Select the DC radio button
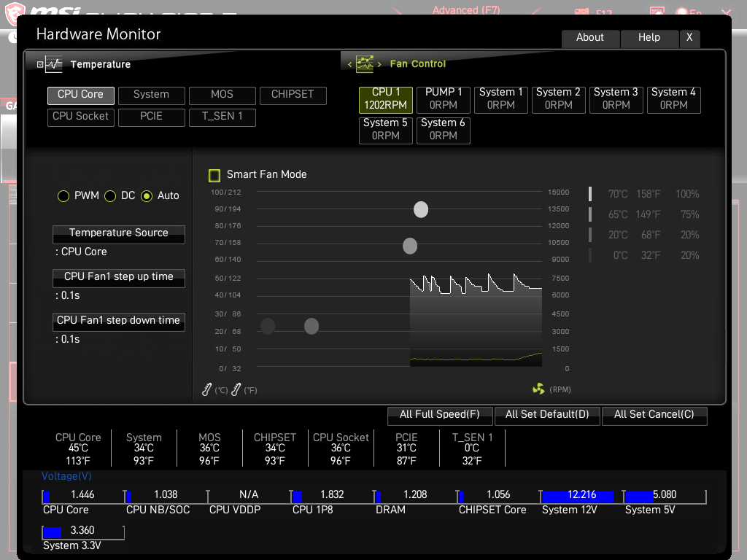This screenshot has width=747, height=560. pyautogui.click(x=110, y=195)
